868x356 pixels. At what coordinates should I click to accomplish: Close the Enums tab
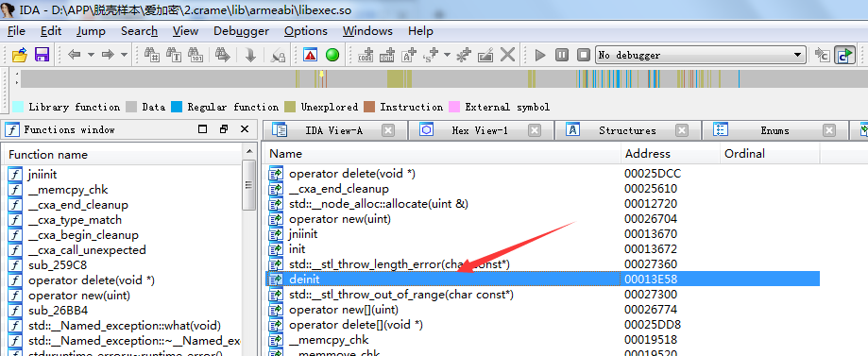pos(828,130)
